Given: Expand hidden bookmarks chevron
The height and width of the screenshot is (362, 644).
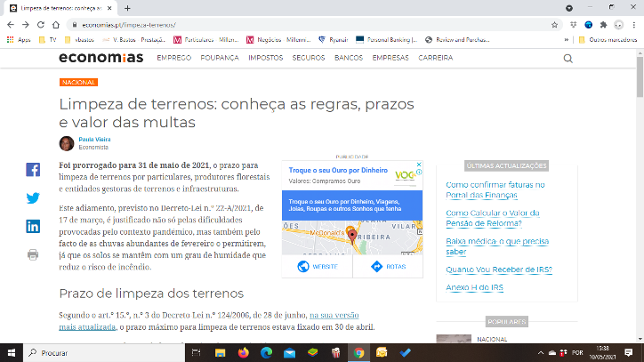Looking at the screenshot, I should coord(567,40).
